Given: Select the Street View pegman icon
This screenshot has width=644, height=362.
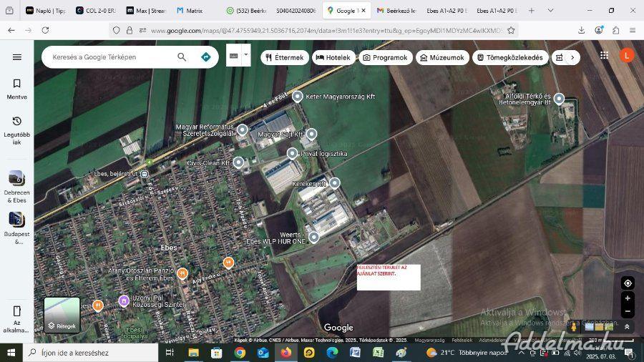Looking at the screenshot, I should (574, 327).
